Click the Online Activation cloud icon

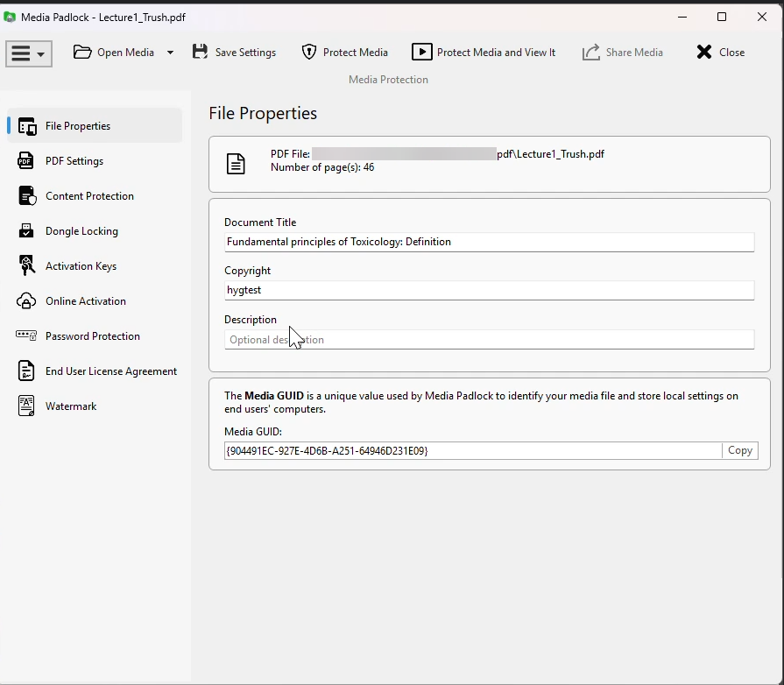pos(27,301)
